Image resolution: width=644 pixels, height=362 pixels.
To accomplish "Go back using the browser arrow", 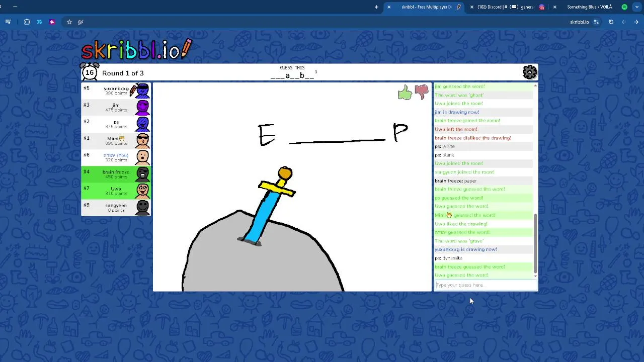I will tap(624, 22).
